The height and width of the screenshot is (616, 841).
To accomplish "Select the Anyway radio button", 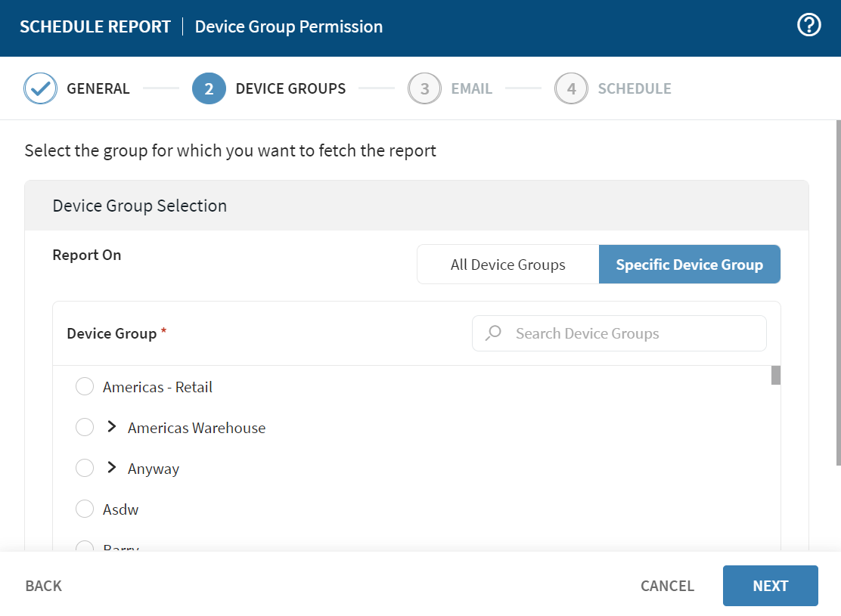I will pyautogui.click(x=85, y=469).
